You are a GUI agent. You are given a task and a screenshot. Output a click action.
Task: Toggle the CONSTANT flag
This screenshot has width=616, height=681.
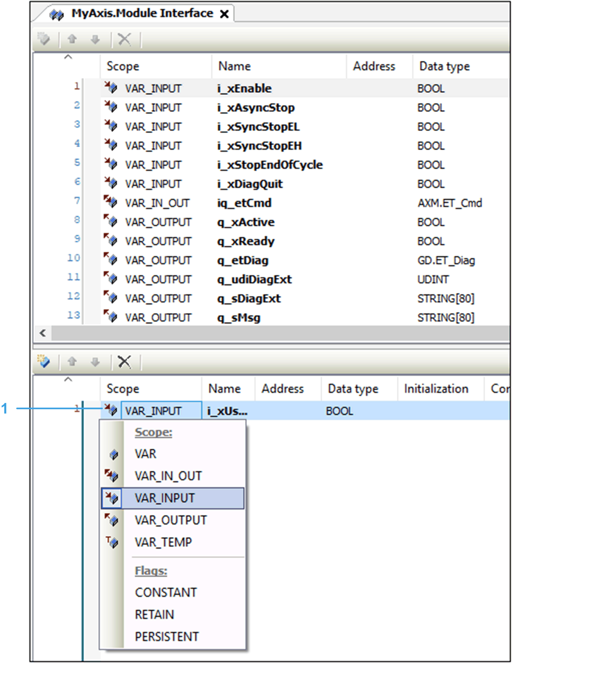click(x=166, y=593)
